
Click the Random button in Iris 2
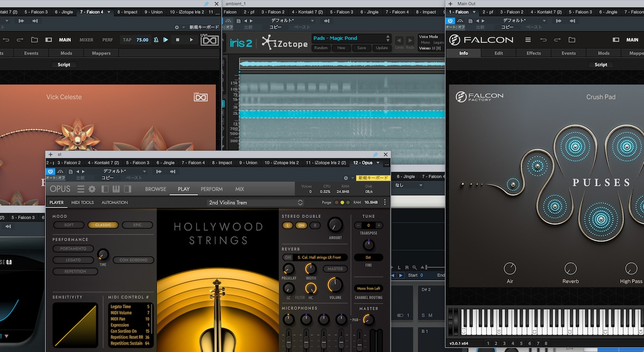[x=320, y=48]
